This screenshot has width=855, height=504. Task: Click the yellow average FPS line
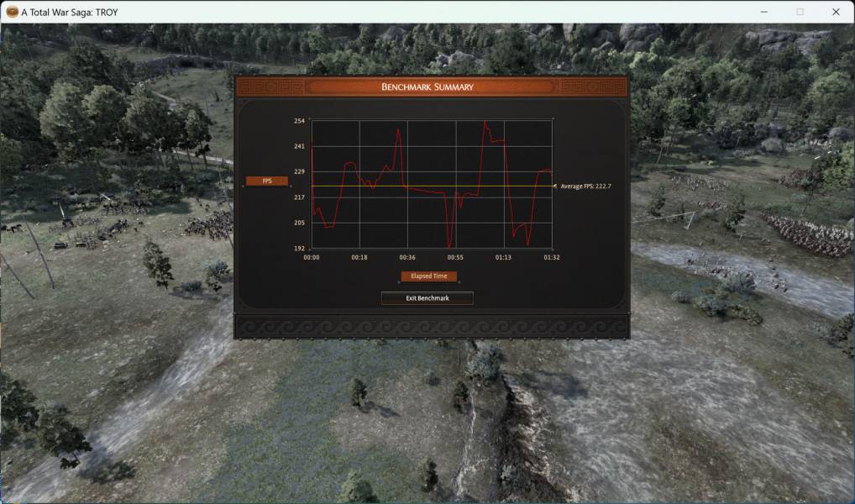[x=432, y=186]
